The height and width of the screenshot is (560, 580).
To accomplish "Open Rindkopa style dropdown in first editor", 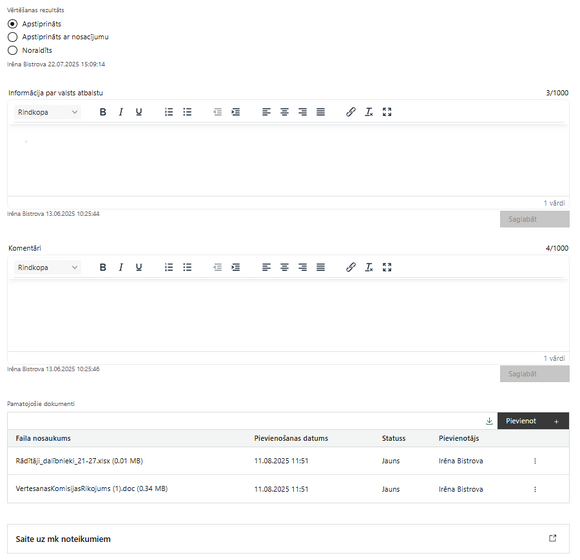I will click(48, 112).
